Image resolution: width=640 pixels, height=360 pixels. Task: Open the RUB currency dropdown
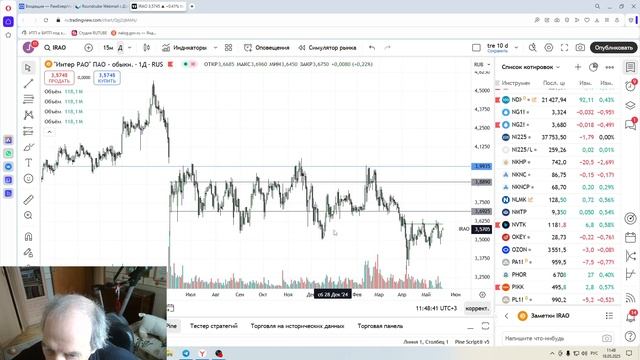482,64
